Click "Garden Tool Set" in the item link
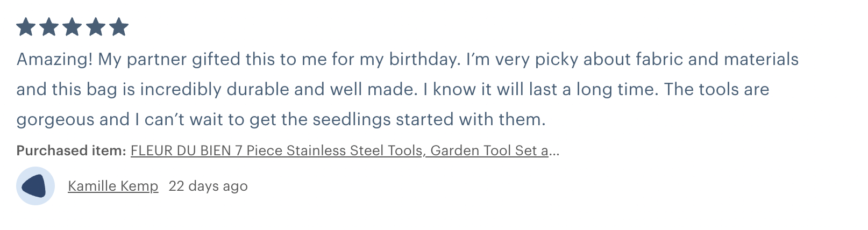This screenshot has height=230, width=868. click(x=483, y=150)
